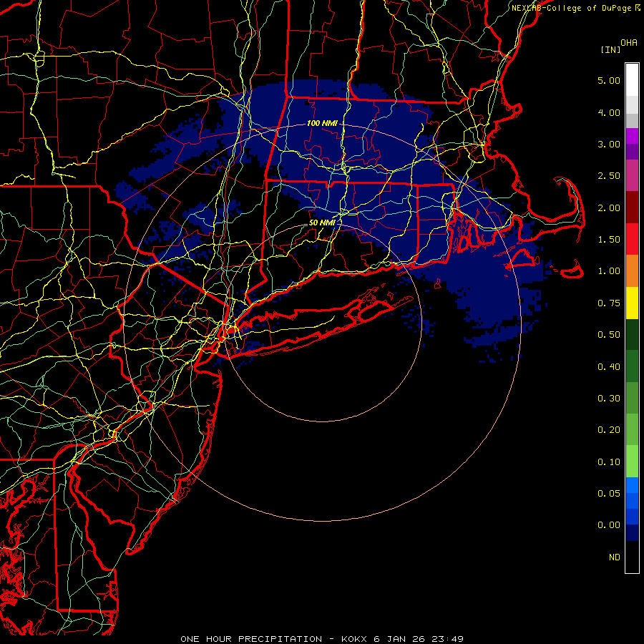Click the "2.00" legend value

(609, 208)
